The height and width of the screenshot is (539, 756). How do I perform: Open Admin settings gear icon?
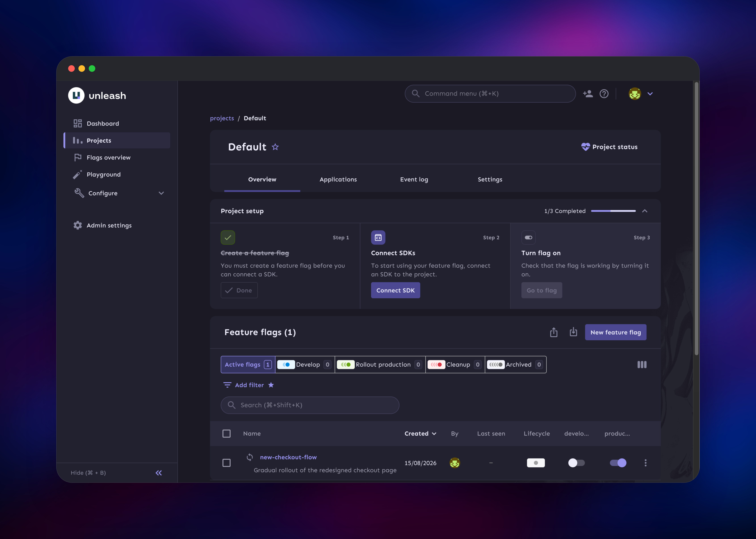(78, 225)
